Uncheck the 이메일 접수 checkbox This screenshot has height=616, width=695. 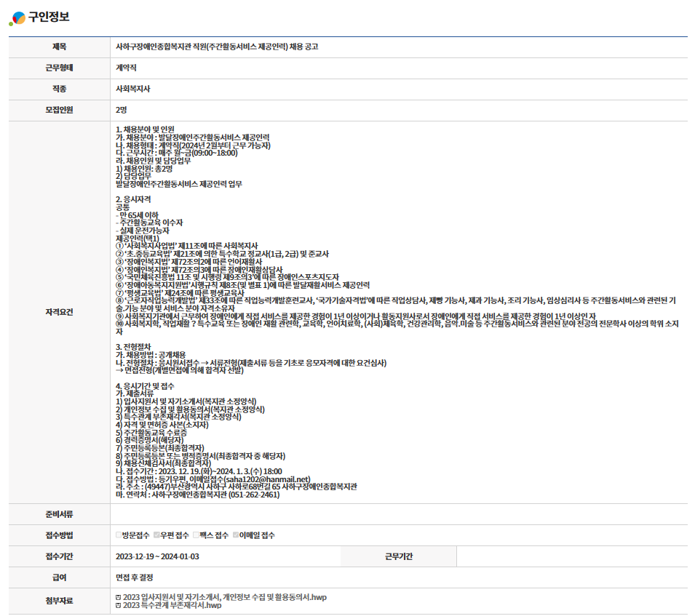(x=236, y=535)
